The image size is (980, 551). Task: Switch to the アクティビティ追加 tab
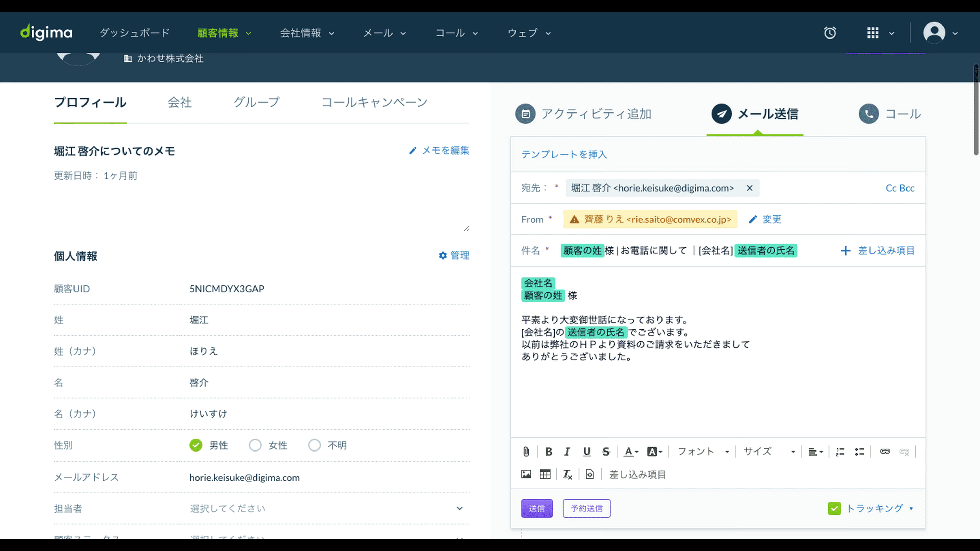pyautogui.click(x=583, y=114)
